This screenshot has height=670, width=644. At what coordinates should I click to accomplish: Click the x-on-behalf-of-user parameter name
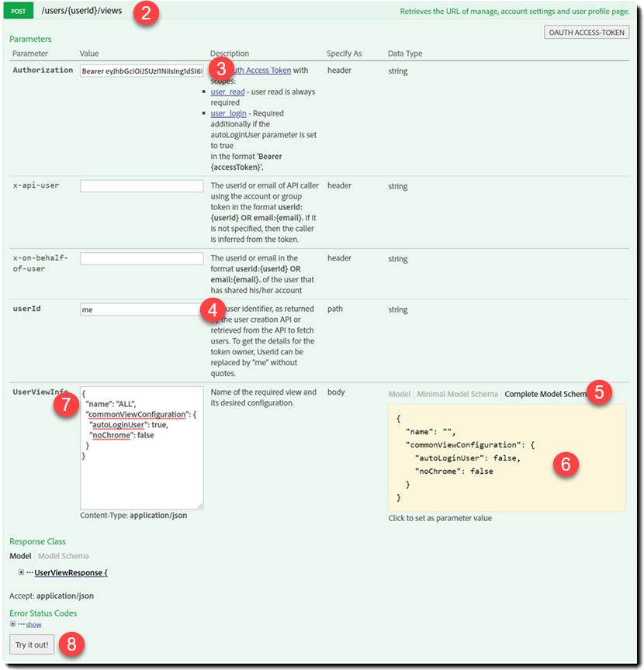click(x=40, y=263)
